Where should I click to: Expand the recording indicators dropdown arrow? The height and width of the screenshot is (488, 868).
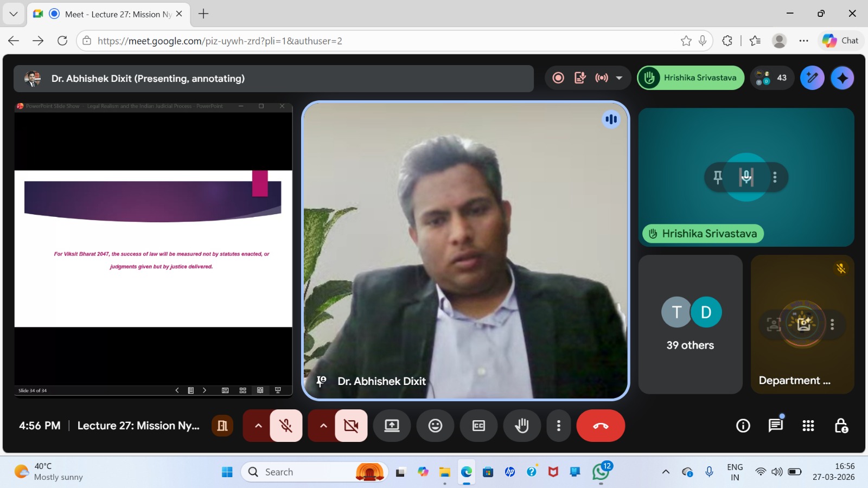tap(619, 78)
